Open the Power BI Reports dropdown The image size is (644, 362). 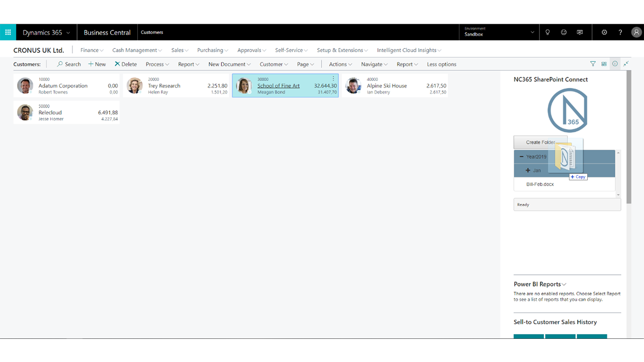point(540,284)
